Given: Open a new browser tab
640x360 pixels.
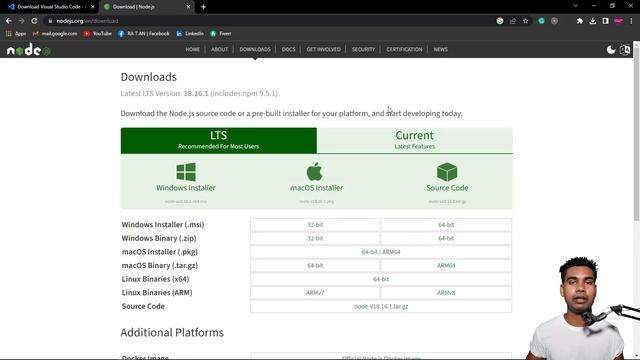Looking at the screenshot, I should click(x=203, y=7).
